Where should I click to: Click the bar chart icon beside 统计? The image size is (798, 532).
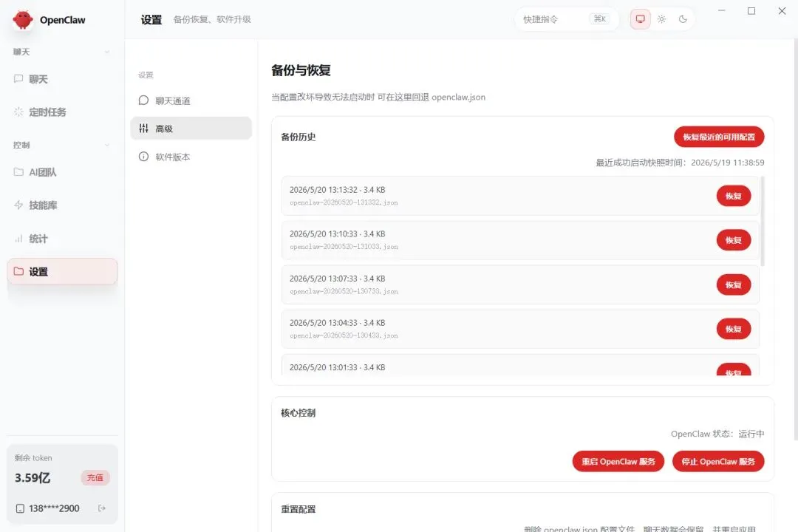[18, 238]
